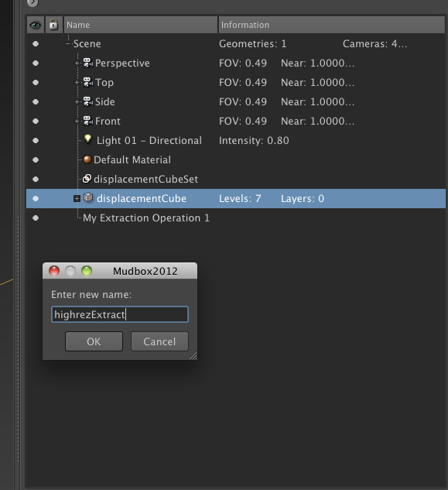The image size is (448, 490).
Task: Click Cancel in the rename dialog
Action: (159, 341)
